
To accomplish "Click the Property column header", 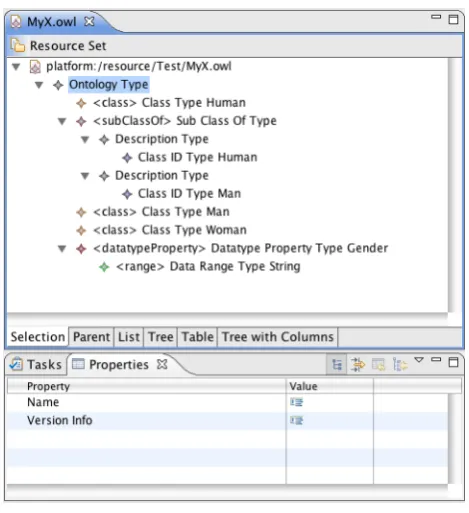I will [147, 386].
